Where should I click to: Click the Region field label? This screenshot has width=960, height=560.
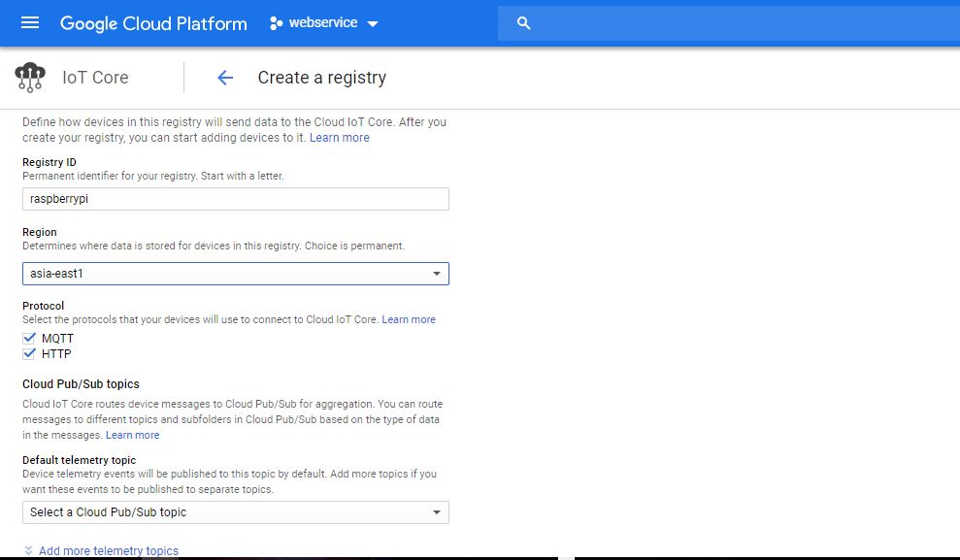point(40,232)
